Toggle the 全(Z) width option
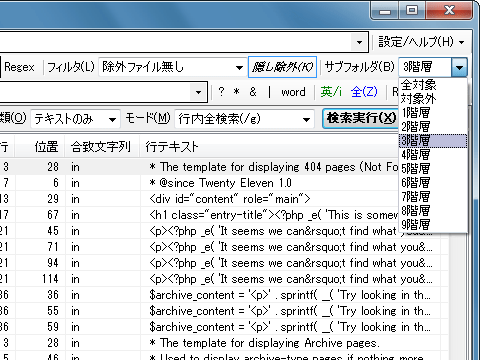Image resolution: width=480 pixels, height=360 pixels. click(364, 92)
